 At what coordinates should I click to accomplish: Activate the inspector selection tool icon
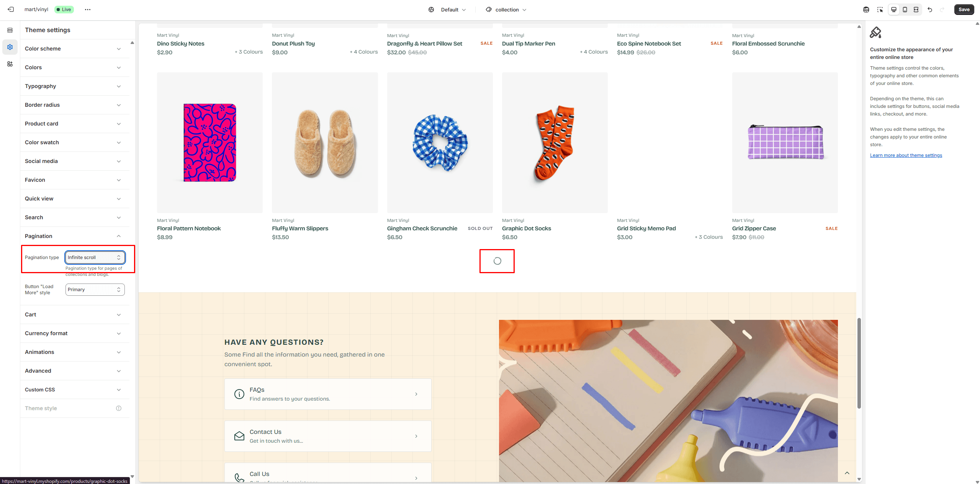(x=880, y=10)
